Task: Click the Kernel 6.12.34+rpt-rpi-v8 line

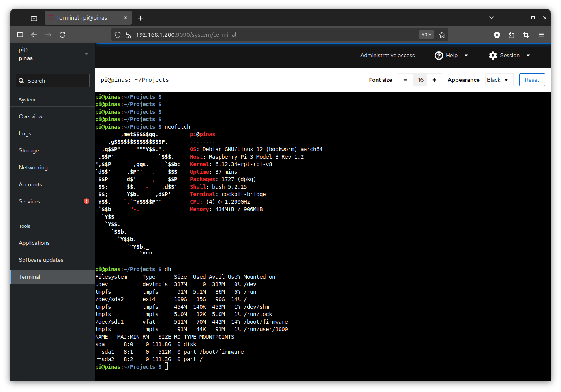Action: click(x=231, y=164)
